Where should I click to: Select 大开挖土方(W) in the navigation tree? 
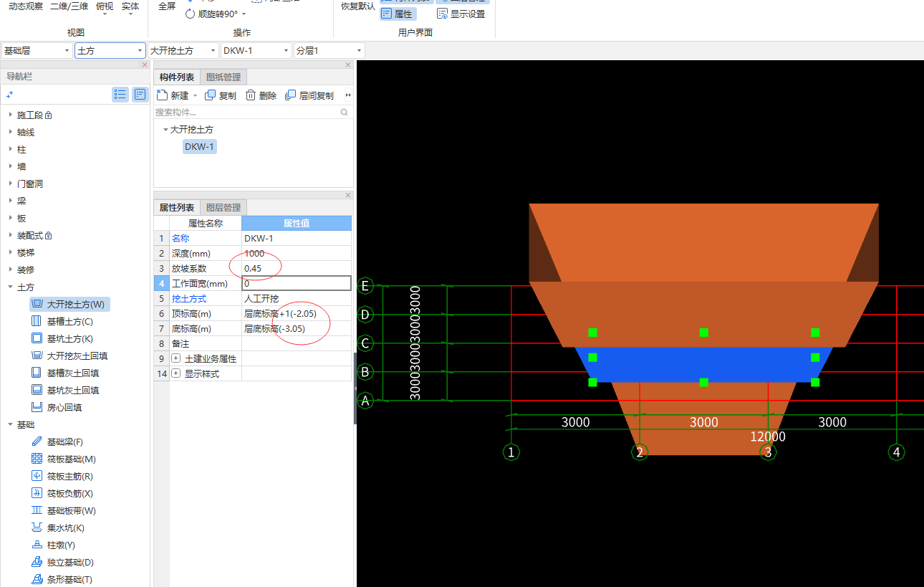tap(69, 305)
